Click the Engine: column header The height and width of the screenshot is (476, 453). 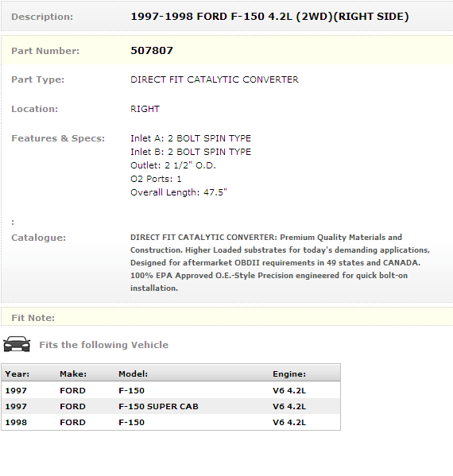coord(289,374)
